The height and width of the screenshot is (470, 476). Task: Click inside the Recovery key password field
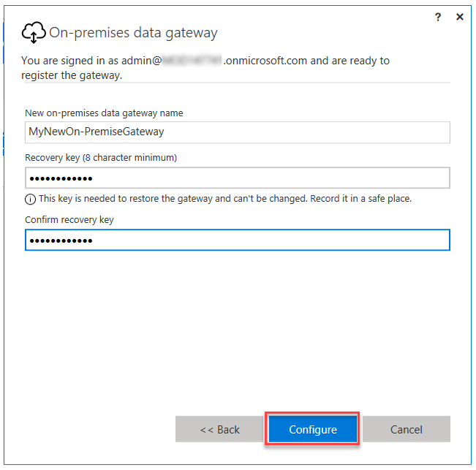point(237,178)
